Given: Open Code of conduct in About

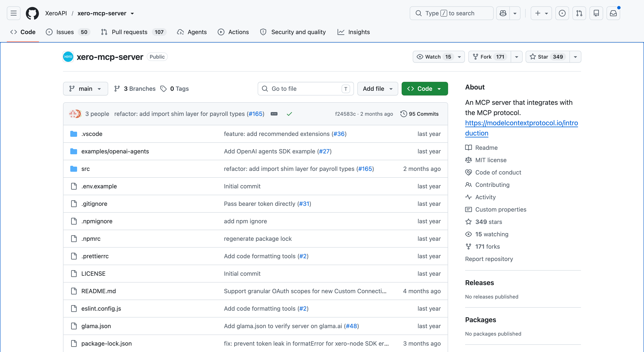Looking at the screenshot, I should coord(493,172).
